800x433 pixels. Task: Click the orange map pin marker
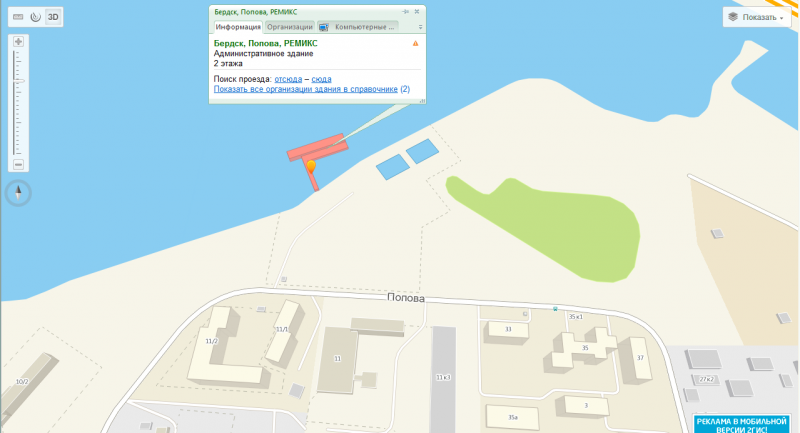click(311, 166)
